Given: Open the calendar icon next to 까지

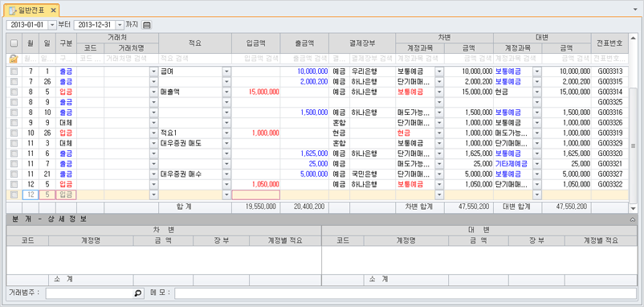Looking at the screenshot, I should pyautogui.click(x=147, y=25).
